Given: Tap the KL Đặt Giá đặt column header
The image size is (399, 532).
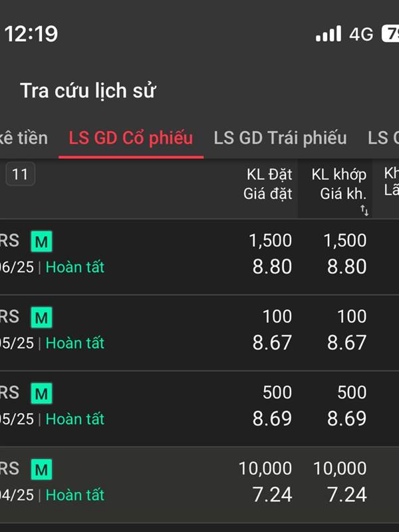Looking at the screenshot, I should click(268, 184).
